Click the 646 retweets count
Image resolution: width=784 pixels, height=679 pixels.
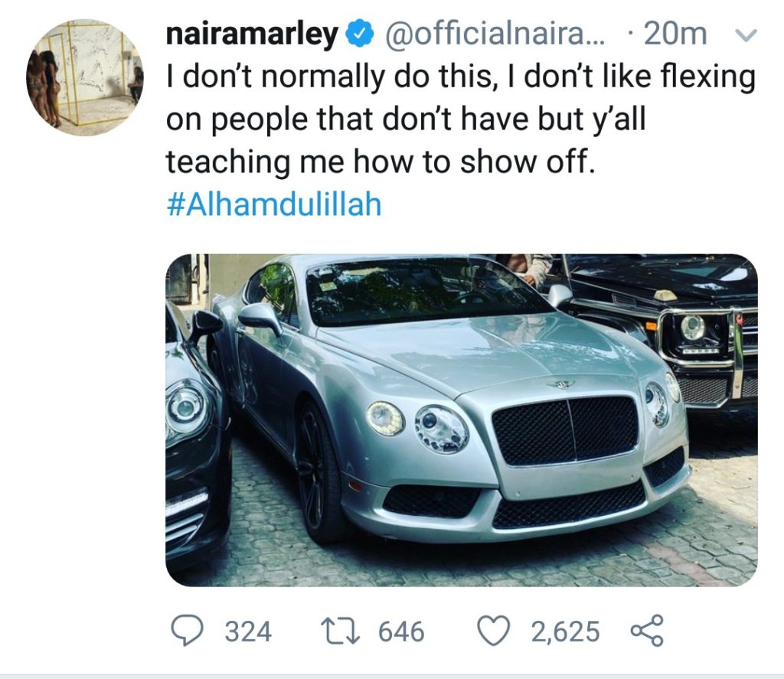click(x=401, y=631)
